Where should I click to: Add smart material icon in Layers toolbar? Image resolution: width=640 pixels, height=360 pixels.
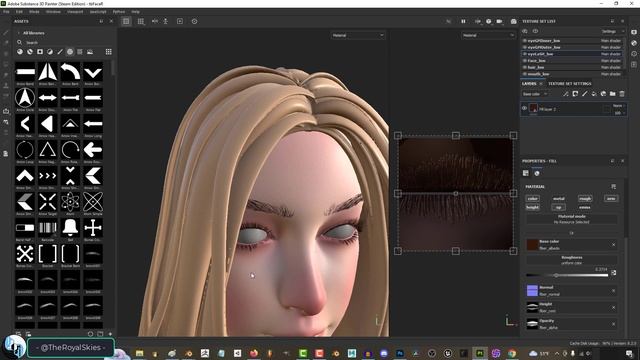pos(603,94)
